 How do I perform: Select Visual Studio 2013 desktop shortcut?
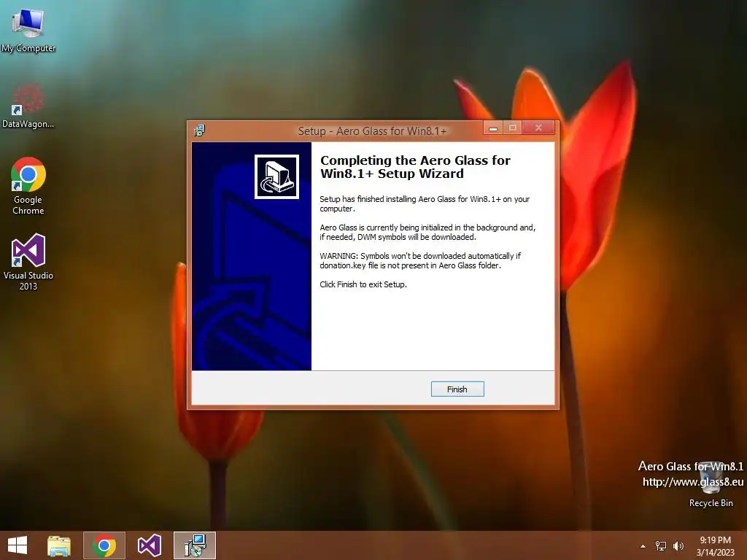point(28,262)
